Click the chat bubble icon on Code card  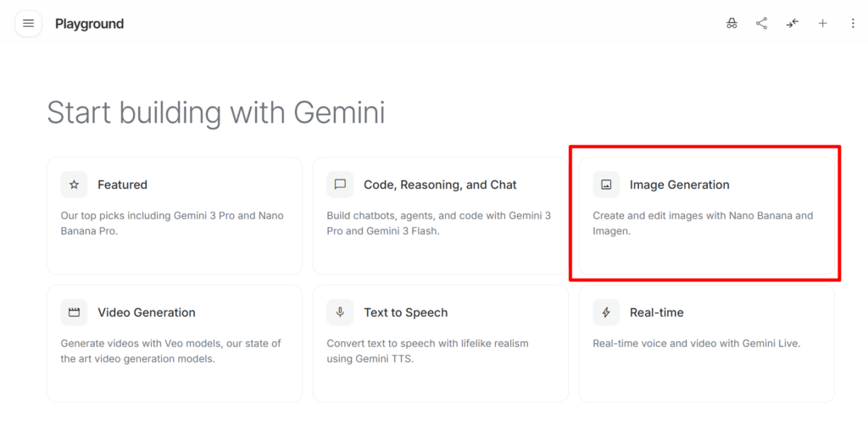(340, 185)
